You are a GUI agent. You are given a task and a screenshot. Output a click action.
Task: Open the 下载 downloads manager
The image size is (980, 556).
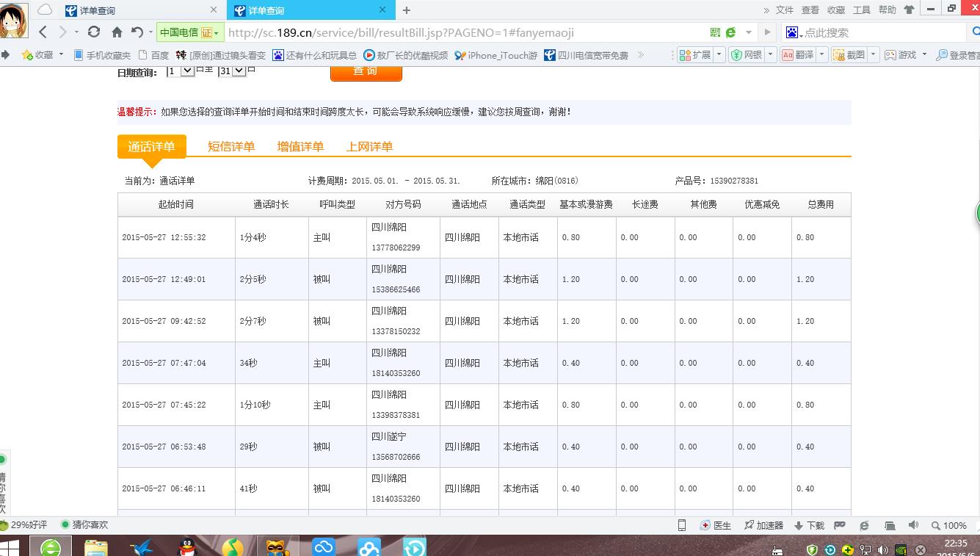809,525
